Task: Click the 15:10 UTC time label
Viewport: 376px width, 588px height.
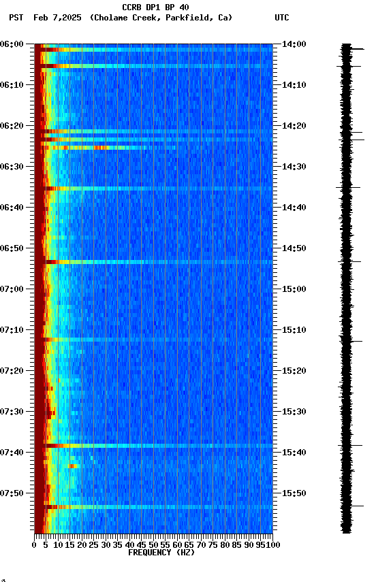Action: [294, 330]
